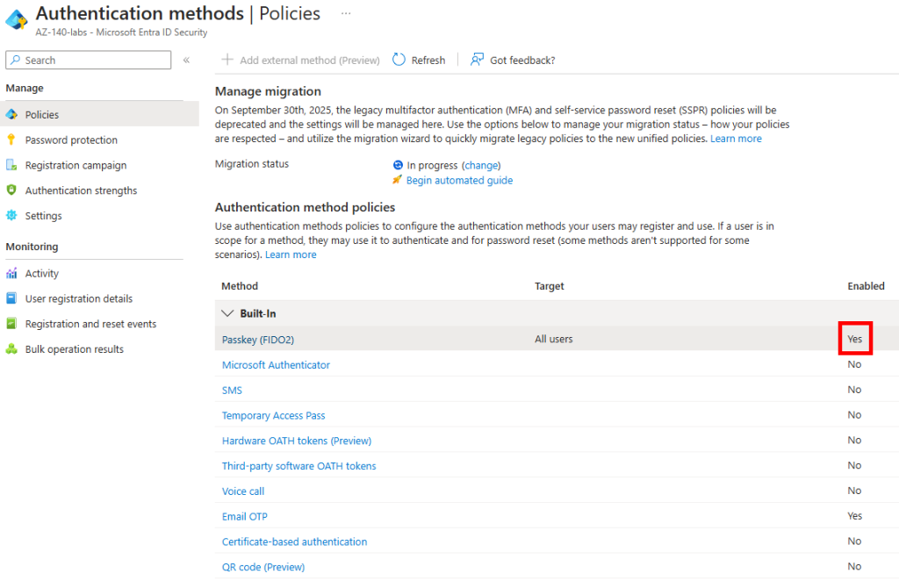899x588 pixels.
Task: Click Yes in the Email OTP row
Action: click(x=855, y=516)
